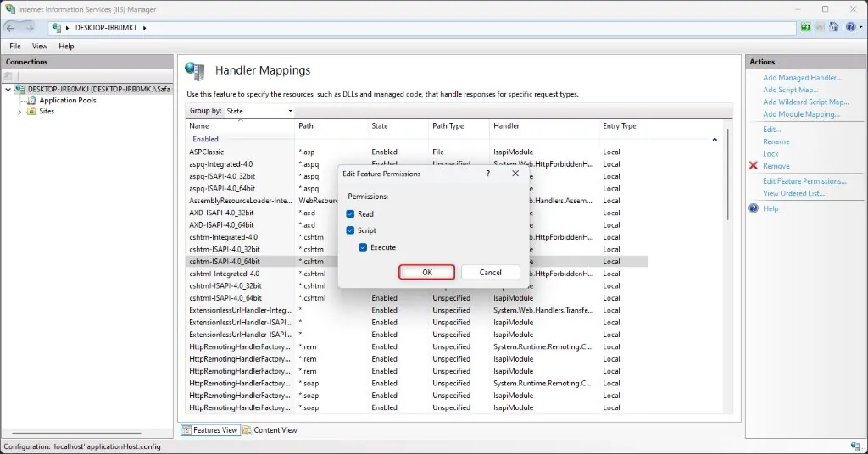Click the Connections panel horizontal scrollbar
Image resolution: width=868 pixels, height=454 pixels.
(76, 433)
